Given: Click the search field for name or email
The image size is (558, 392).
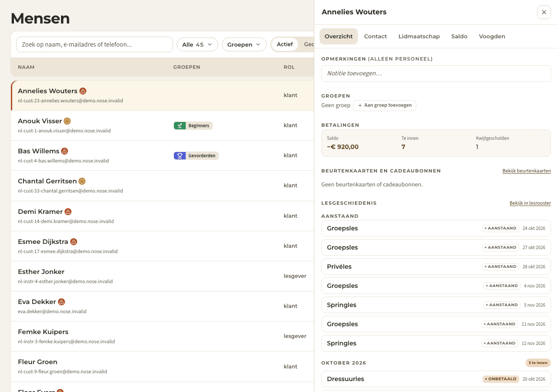Looking at the screenshot, I should (x=95, y=44).
